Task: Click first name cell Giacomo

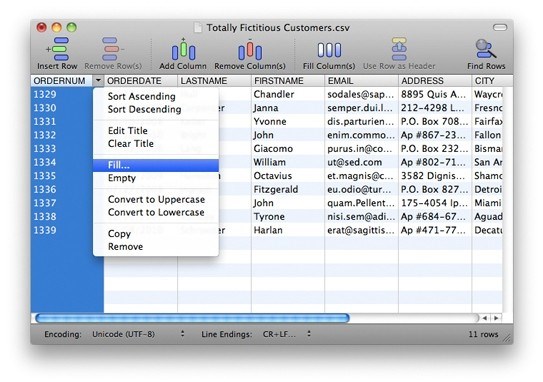Action: 288,149
